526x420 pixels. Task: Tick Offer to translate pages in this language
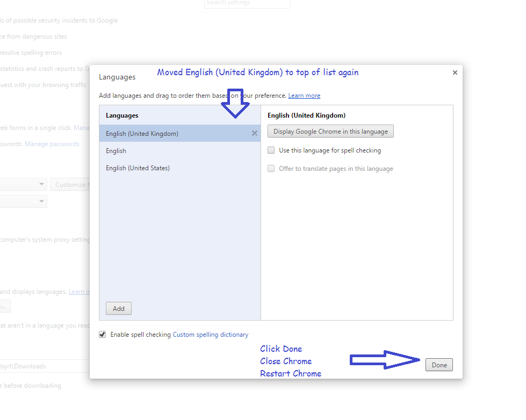pyautogui.click(x=271, y=169)
